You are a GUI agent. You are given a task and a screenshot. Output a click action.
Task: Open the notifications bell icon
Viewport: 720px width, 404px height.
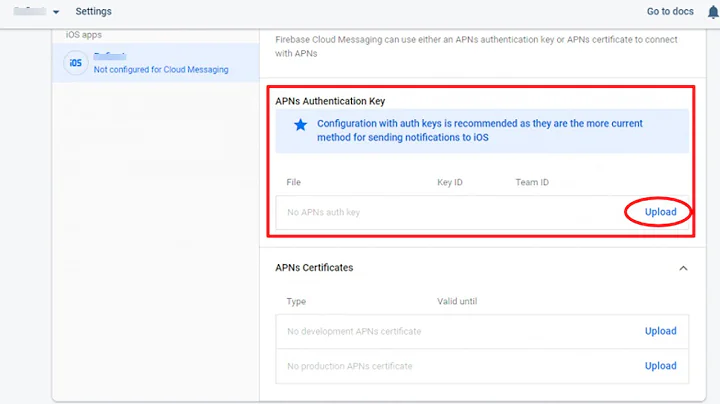713,12
